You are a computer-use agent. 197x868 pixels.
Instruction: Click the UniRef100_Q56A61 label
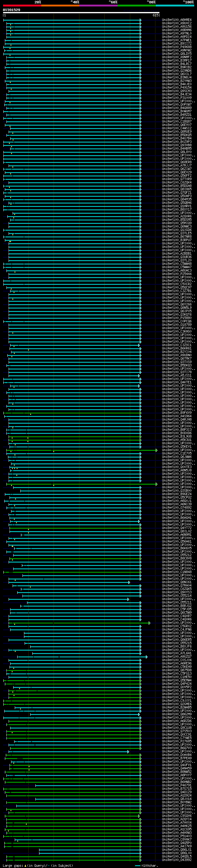point(176,542)
